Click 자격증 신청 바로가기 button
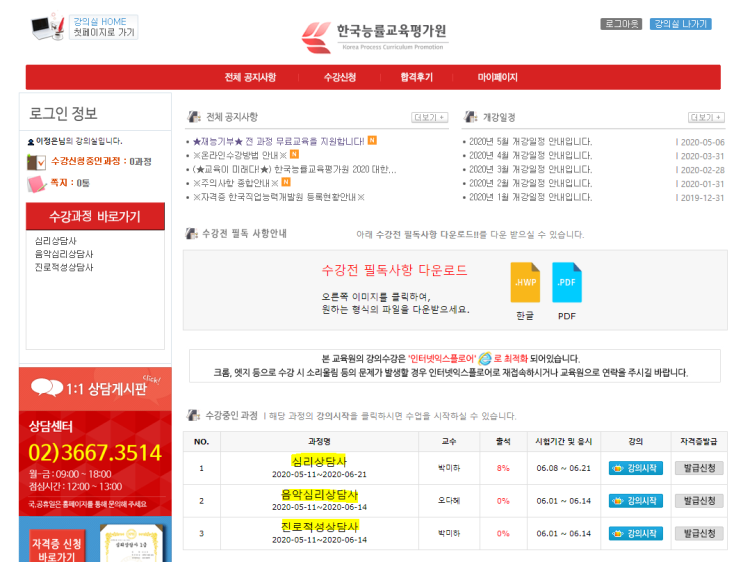743x562 pixels. [x=57, y=547]
